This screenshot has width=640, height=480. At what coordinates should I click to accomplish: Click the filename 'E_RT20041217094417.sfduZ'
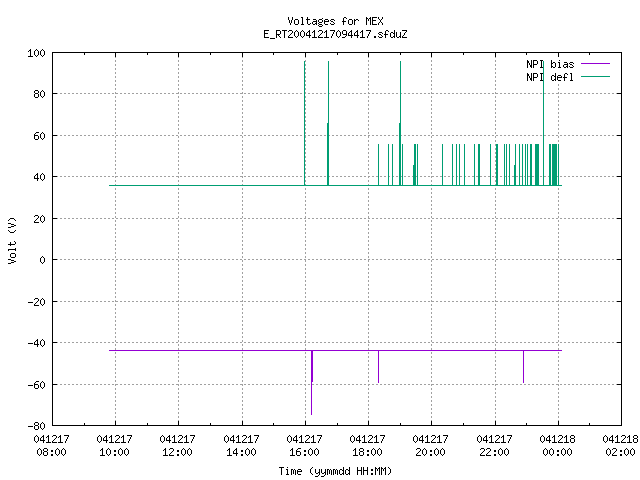pos(335,34)
